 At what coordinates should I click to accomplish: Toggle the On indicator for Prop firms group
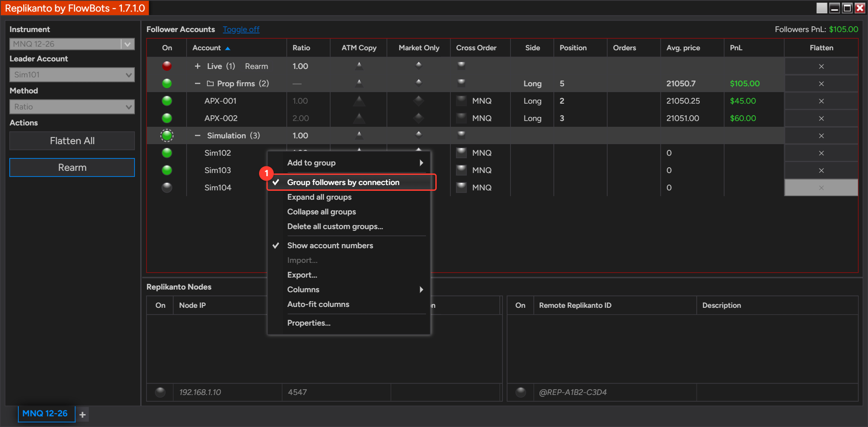point(167,83)
